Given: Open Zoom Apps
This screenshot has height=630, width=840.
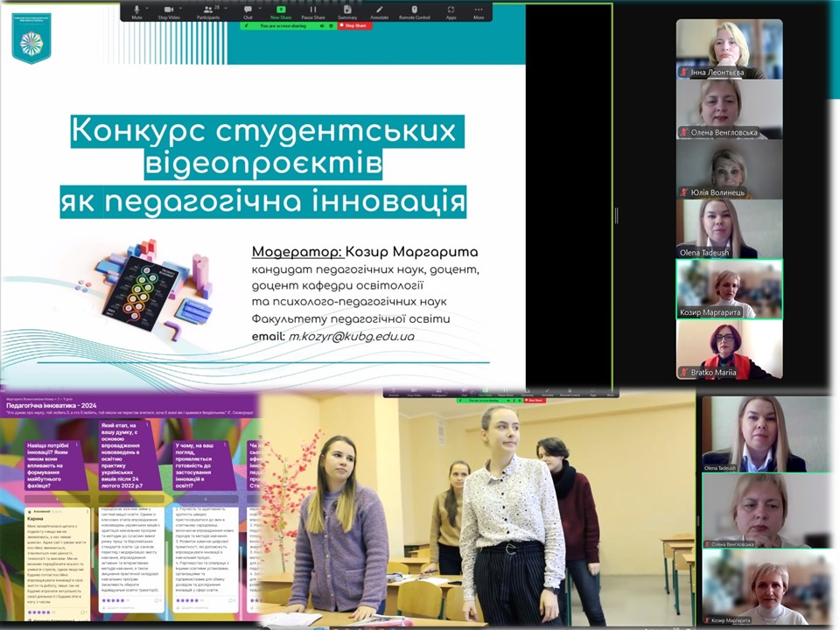Looking at the screenshot, I should [451, 10].
